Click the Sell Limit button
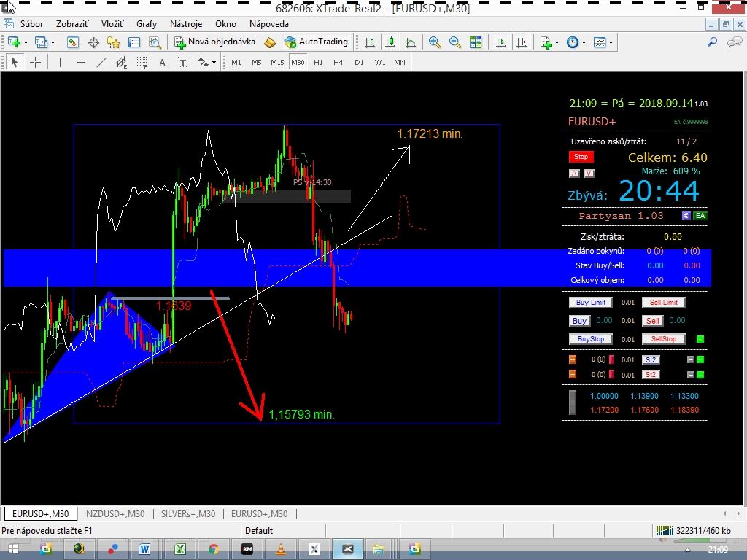This screenshot has height=560, width=747. 663,303
